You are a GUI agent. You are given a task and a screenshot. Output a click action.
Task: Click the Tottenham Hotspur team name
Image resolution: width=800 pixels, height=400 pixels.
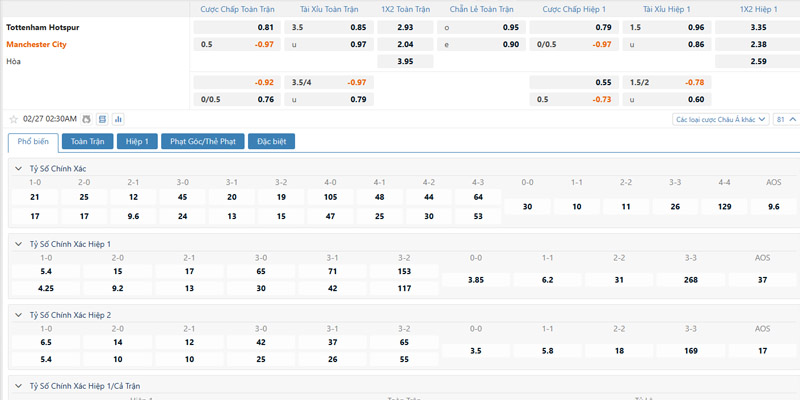tap(43, 28)
